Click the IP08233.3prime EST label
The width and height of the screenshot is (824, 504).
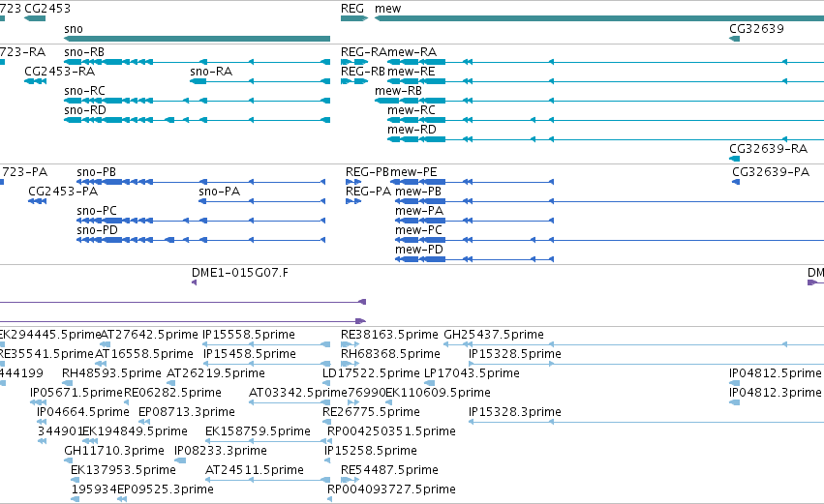pos(221,452)
